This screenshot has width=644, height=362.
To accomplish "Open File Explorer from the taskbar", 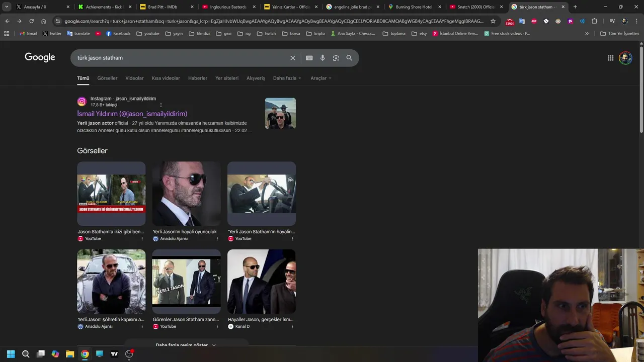I will [x=70, y=354].
